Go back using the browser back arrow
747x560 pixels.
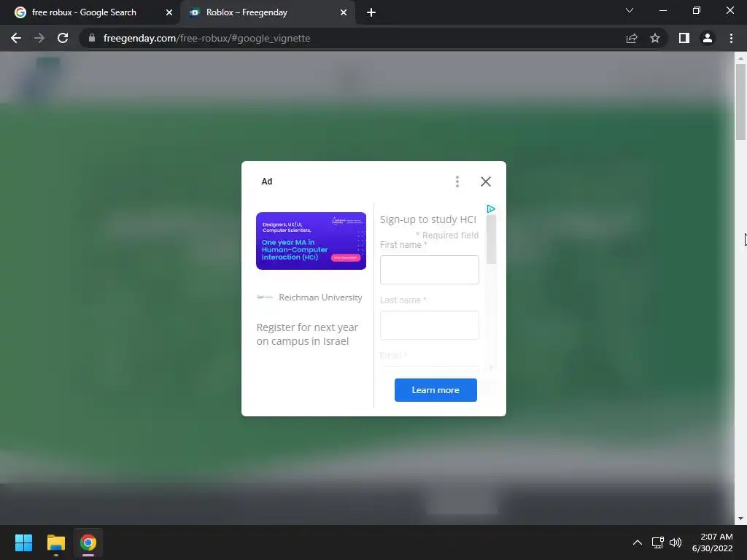pos(16,38)
